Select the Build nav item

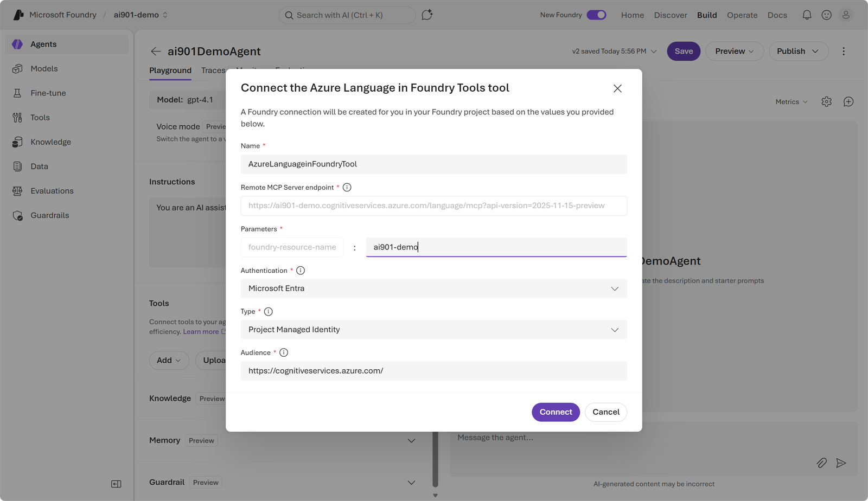(707, 15)
